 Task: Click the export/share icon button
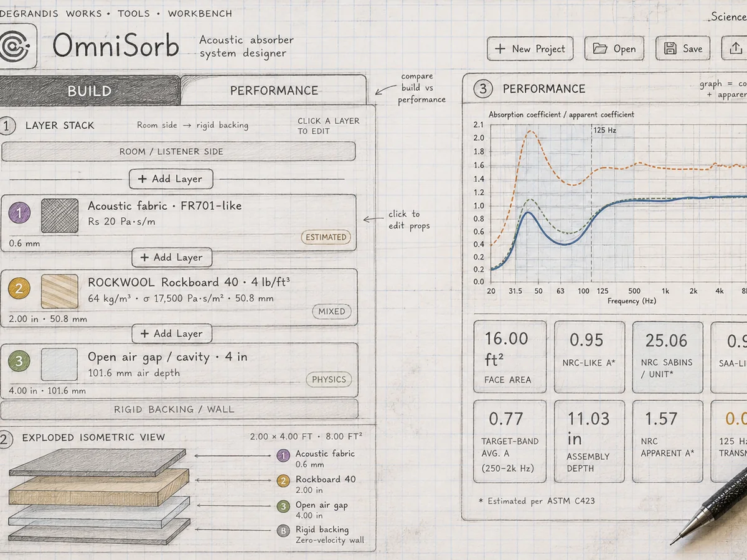735,49
